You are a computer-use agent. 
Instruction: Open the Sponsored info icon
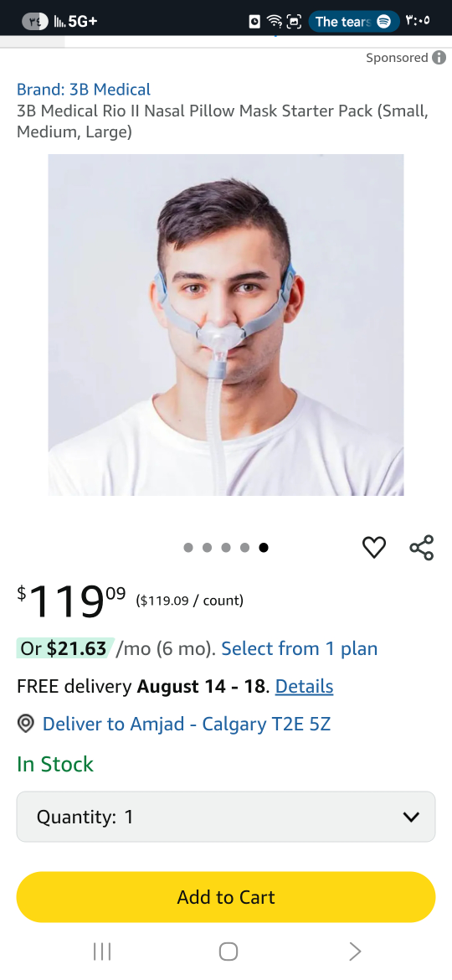[x=439, y=58]
